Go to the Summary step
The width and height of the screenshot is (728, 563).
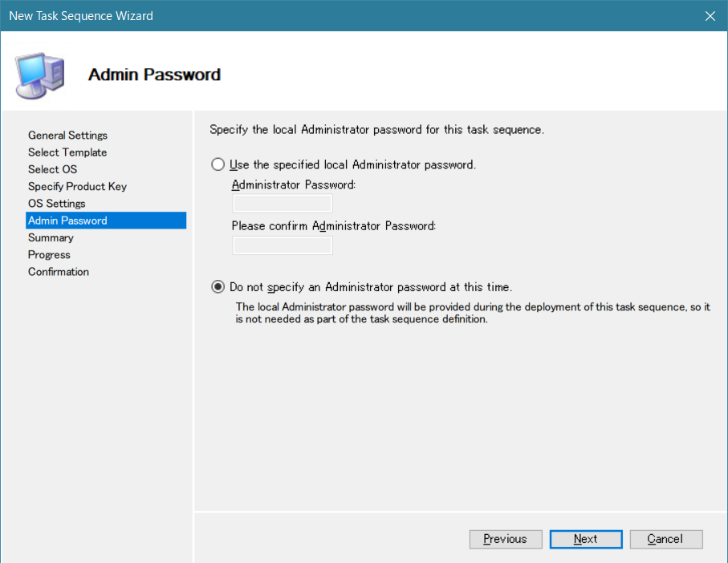[51, 237]
